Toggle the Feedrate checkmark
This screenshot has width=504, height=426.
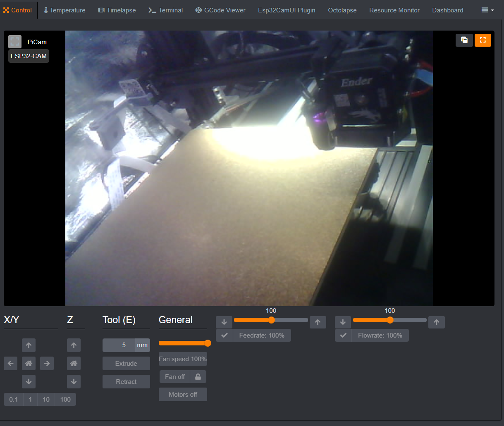pos(224,335)
